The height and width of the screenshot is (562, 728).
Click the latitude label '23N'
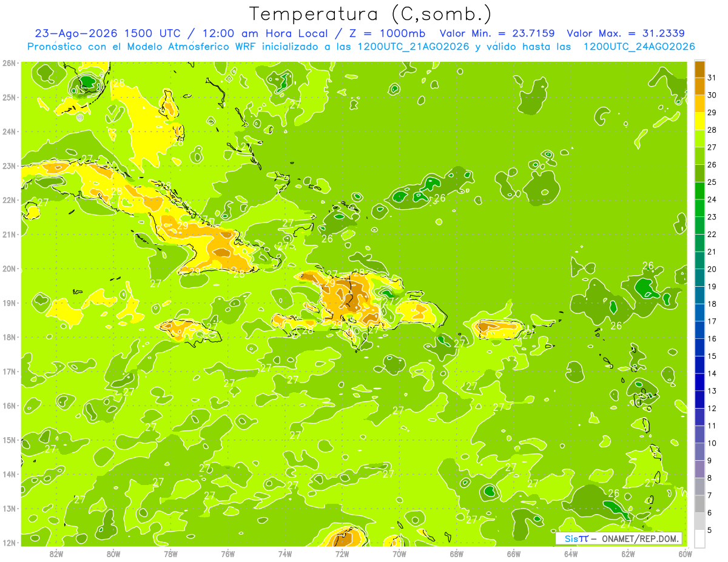click(x=8, y=166)
